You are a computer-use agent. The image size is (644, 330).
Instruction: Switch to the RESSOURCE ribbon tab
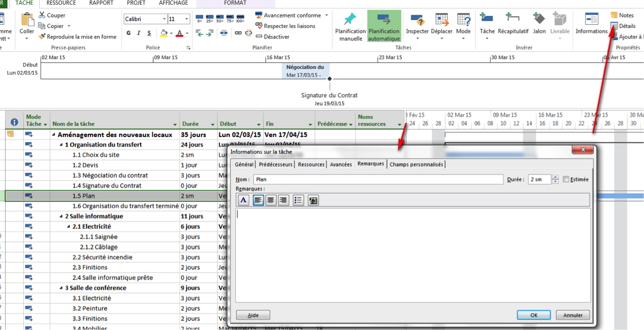coord(61,3)
